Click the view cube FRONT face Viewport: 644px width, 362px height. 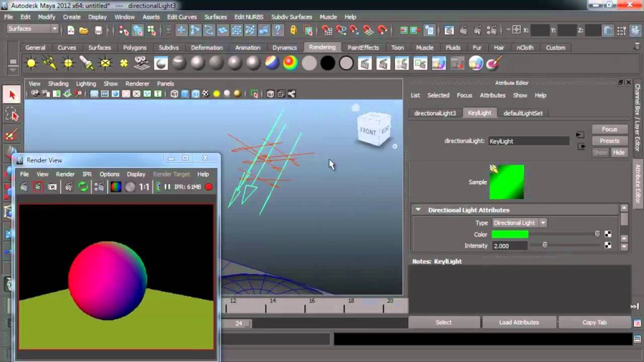pyautogui.click(x=367, y=132)
